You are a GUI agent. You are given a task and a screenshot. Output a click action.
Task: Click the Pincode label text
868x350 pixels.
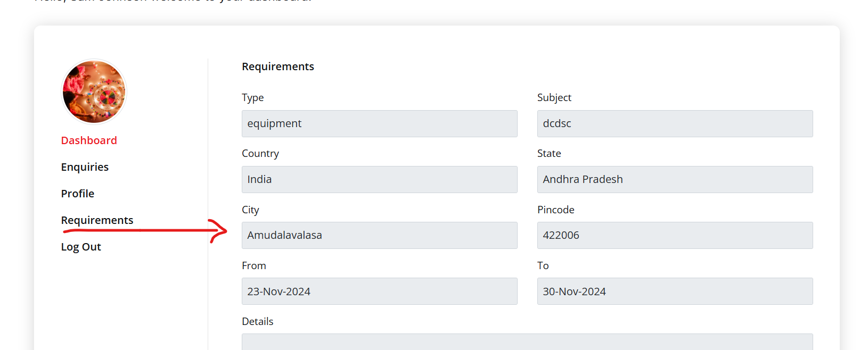pyautogui.click(x=556, y=210)
